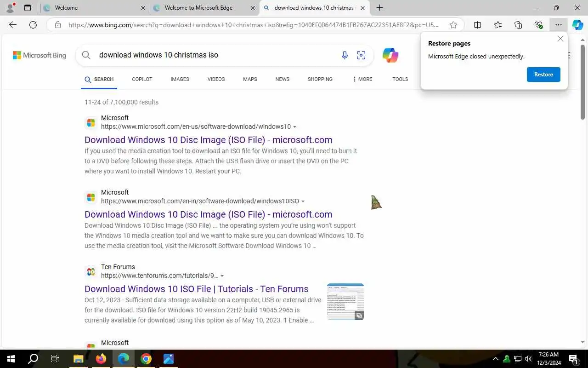
Task: Refresh the current Bing page
Action: [x=33, y=25]
